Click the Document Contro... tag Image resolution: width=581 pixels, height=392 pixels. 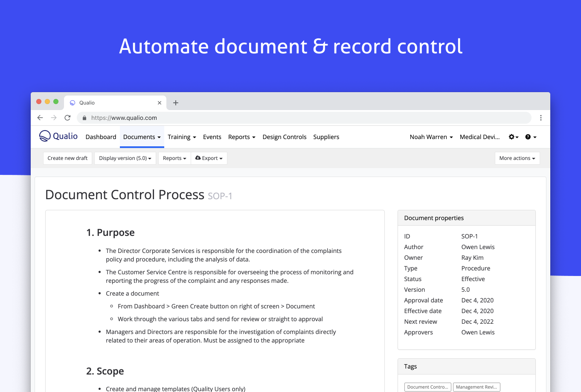click(428, 387)
